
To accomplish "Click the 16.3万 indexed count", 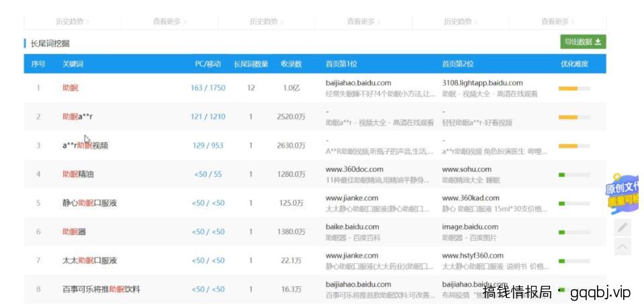I will tap(291, 290).
